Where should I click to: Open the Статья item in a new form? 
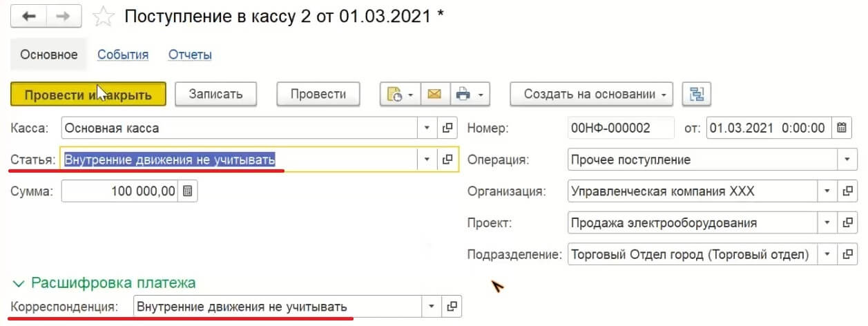(x=447, y=160)
